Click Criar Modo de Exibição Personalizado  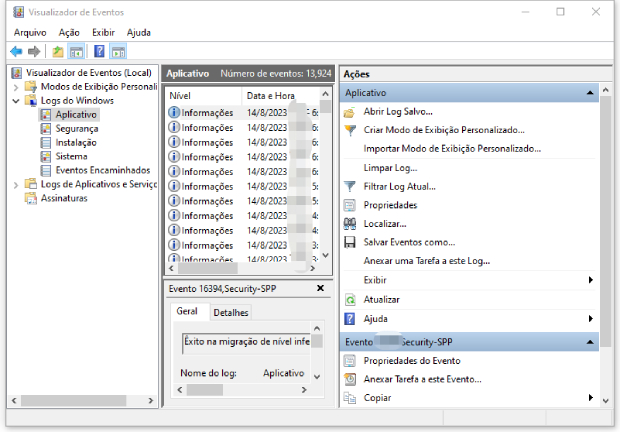[x=443, y=130]
